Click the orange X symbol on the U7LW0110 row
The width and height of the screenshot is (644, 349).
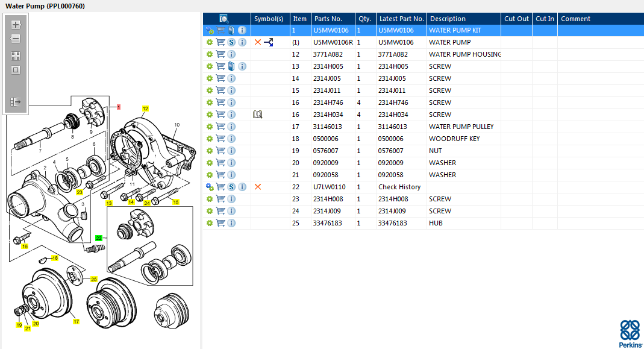(257, 187)
